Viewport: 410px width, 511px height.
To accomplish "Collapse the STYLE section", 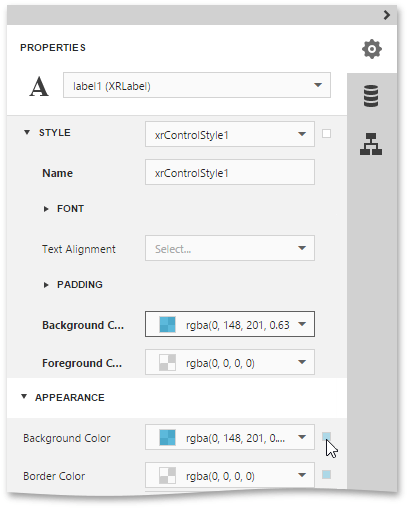I will point(27,132).
